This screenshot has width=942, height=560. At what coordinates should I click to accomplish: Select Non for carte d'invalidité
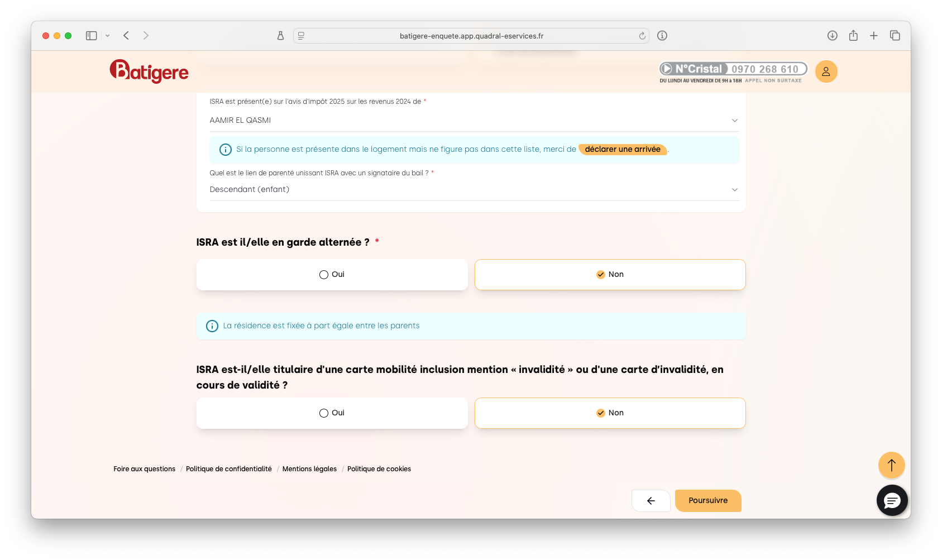click(610, 413)
